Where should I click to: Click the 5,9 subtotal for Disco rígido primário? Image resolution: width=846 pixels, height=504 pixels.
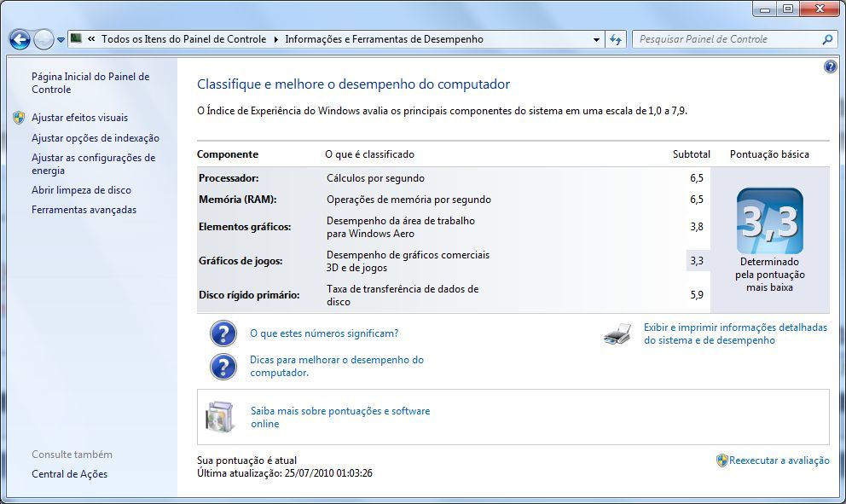coord(697,294)
